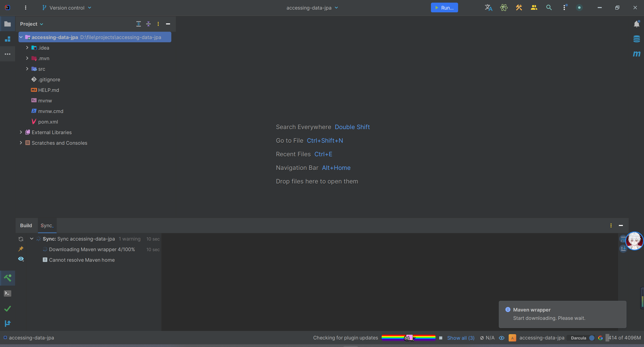Click the Run... button
The height and width of the screenshot is (347, 644).
coord(444,8)
